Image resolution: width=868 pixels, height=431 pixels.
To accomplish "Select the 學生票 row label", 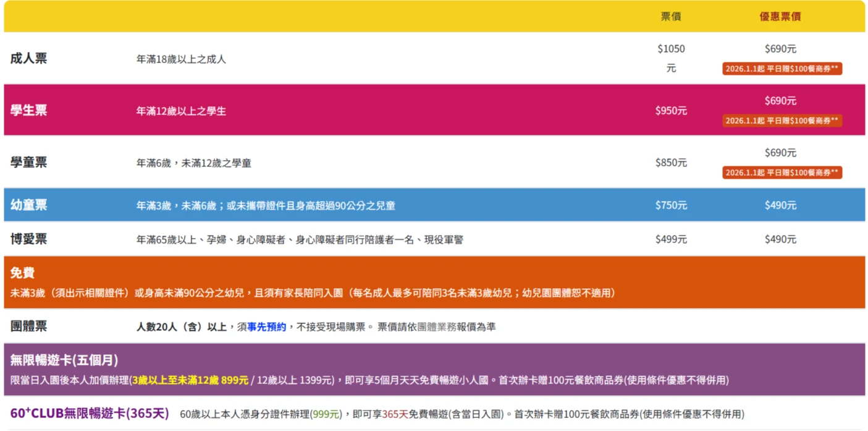I will pyautogui.click(x=28, y=111).
